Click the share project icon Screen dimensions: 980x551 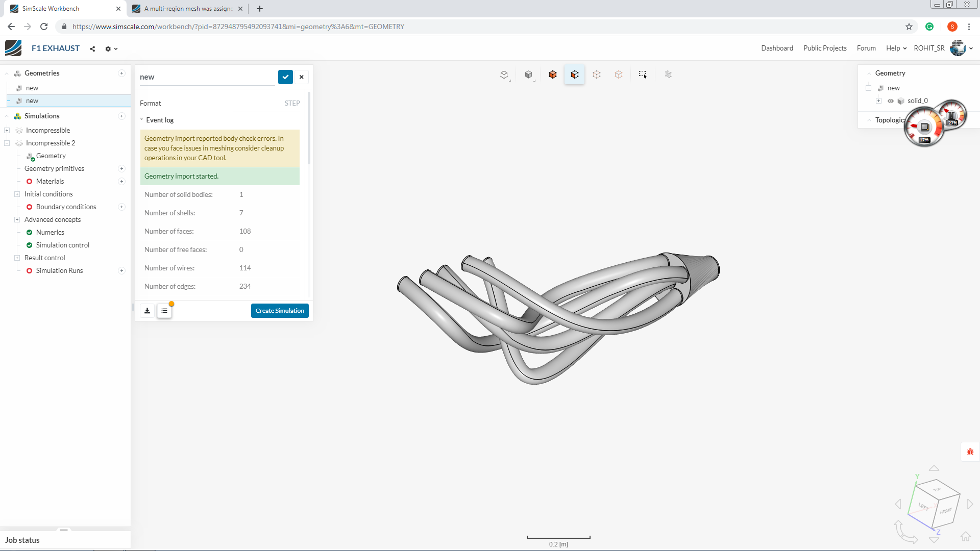[x=92, y=49]
